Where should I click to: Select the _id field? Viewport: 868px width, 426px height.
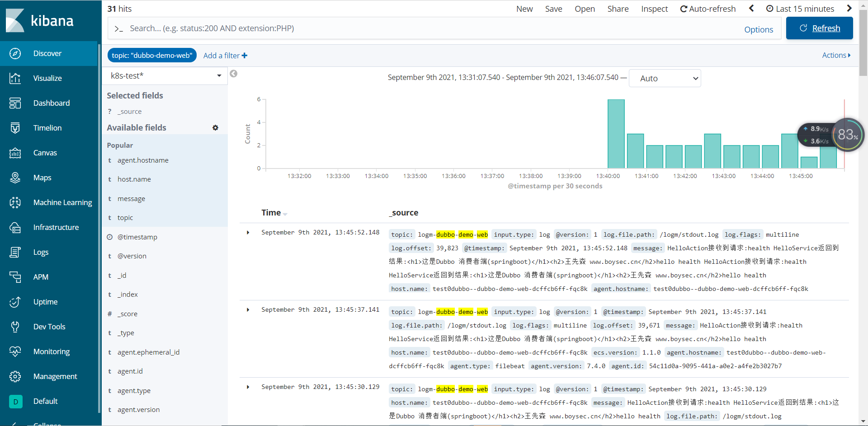[122, 276]
